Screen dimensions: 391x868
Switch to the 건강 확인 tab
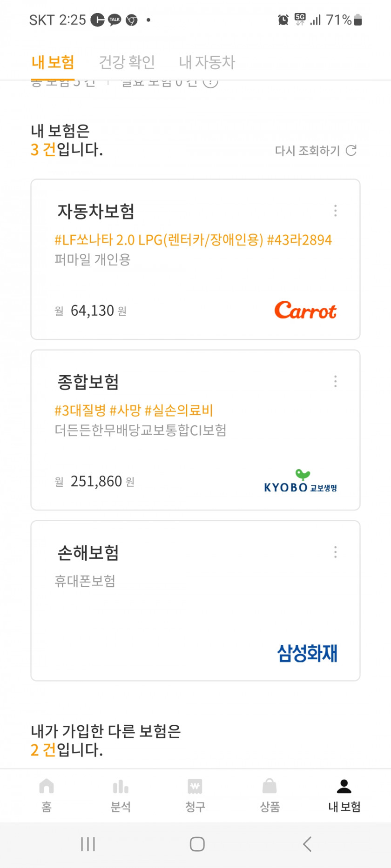[127, 62]
